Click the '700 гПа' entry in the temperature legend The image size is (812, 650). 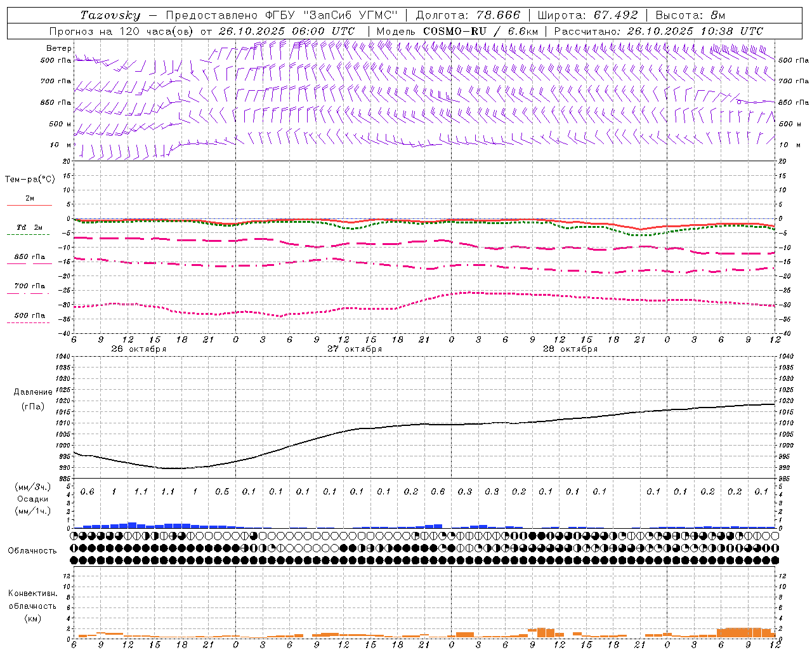pyautogui.click(x=30, y=286)
